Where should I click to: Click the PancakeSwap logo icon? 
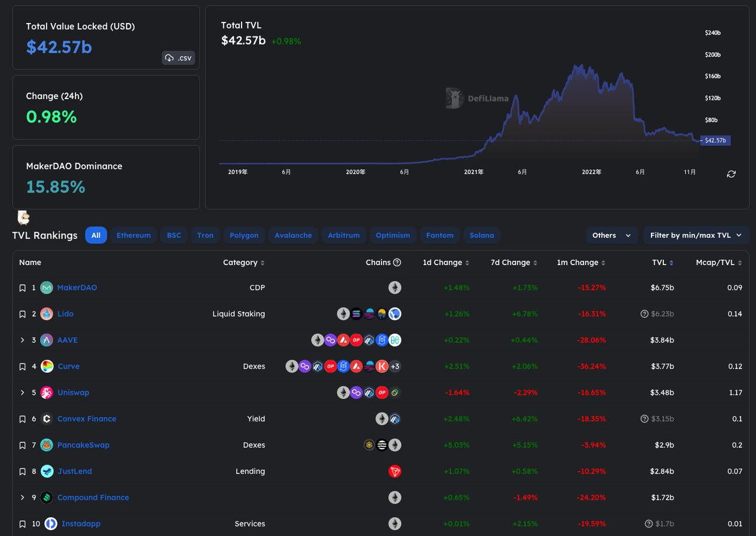[x=47, y=445]
